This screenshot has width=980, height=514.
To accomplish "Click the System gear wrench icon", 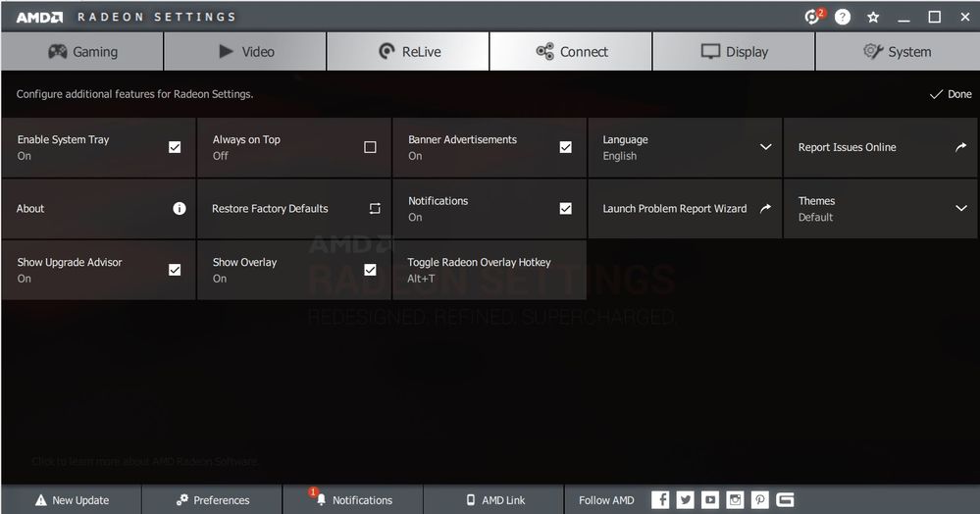I will (x=872, y=51).
